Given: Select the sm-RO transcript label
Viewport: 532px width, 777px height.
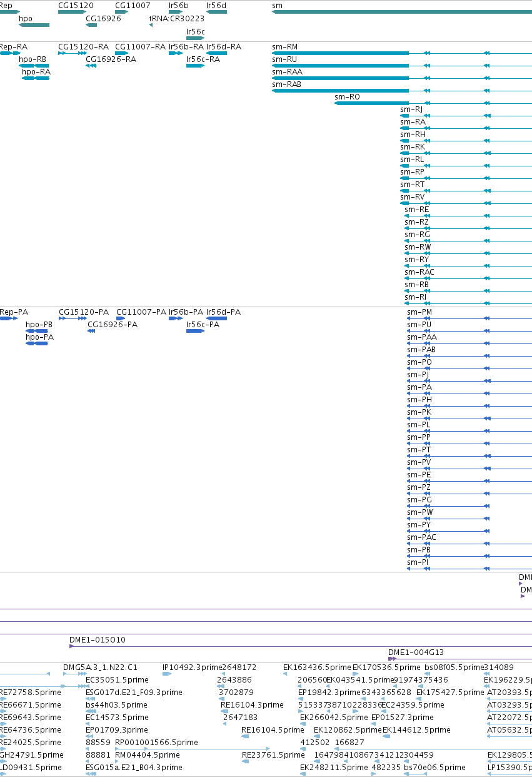Looking at the screenshot, I should [347, 97].
